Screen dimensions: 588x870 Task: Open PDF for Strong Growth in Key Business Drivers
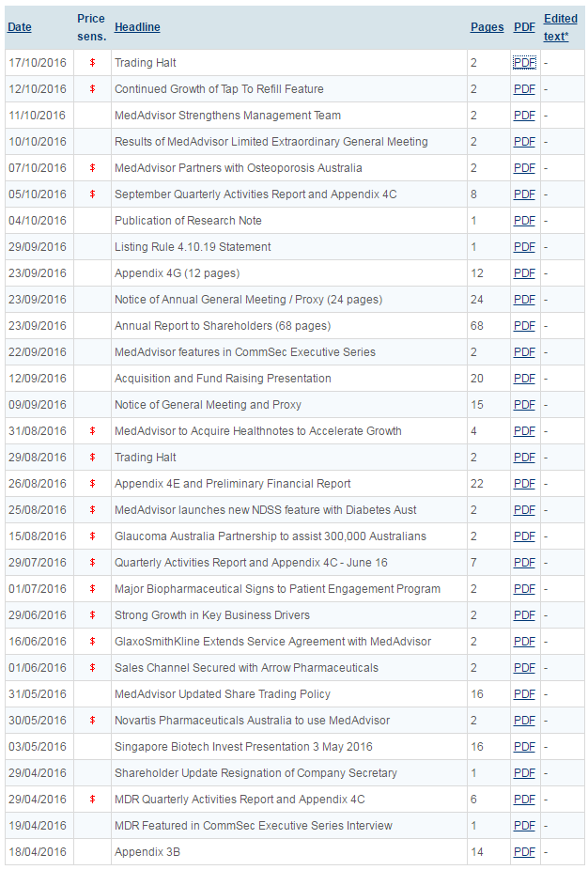pos(524,614)
